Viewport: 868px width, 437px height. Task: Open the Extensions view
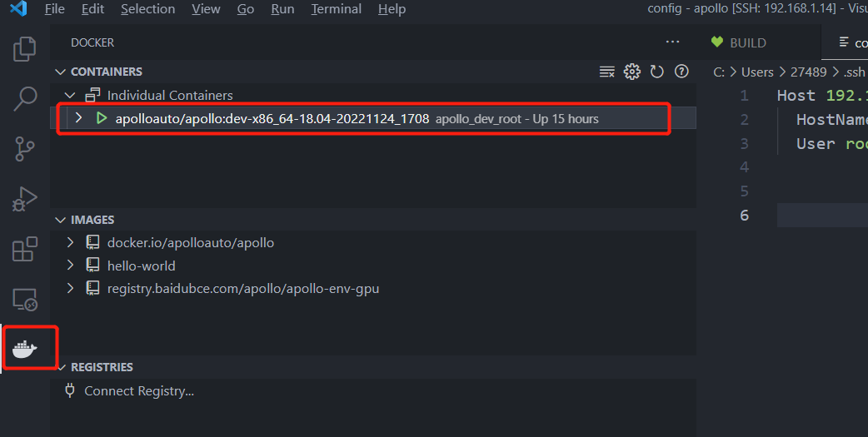24,249
